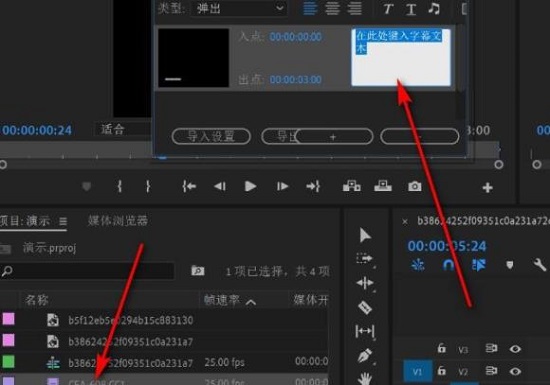The height and width of the screenshot is (385, 550).
Task: Select the Slip tool
Action: (365, 331)
